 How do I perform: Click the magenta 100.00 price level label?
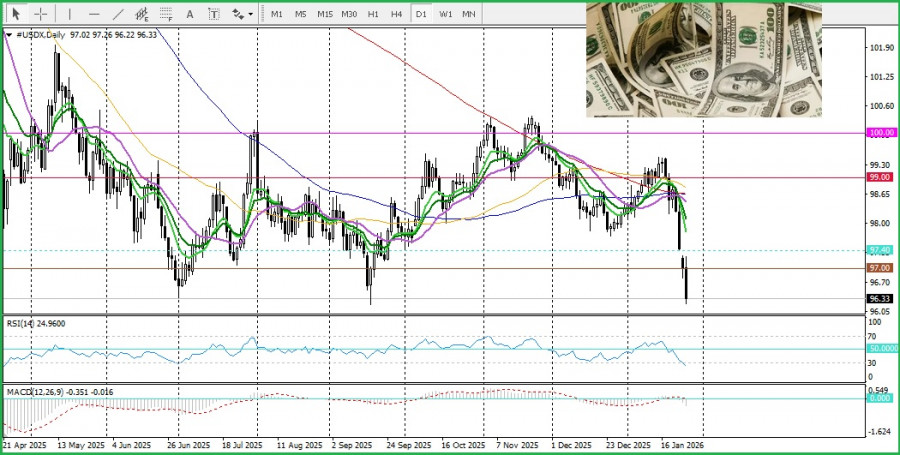[880, 132]
